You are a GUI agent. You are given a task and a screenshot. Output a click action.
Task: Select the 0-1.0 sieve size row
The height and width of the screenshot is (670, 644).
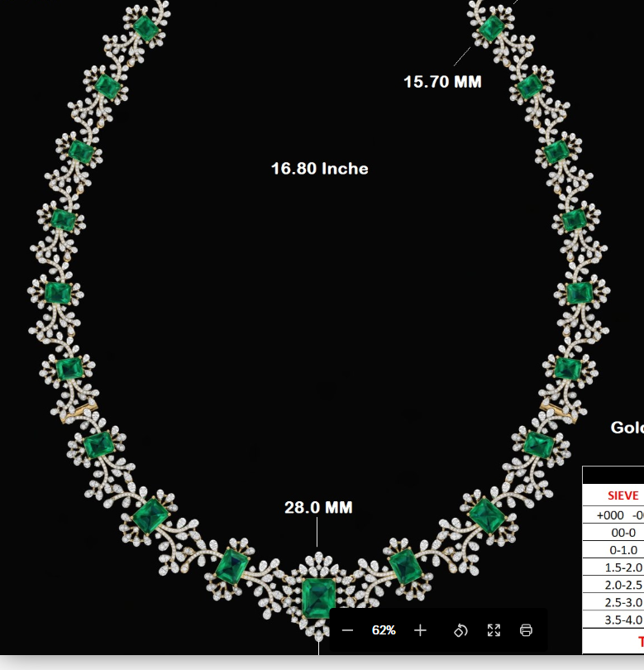pyautogui.click(x=613, y=550)
